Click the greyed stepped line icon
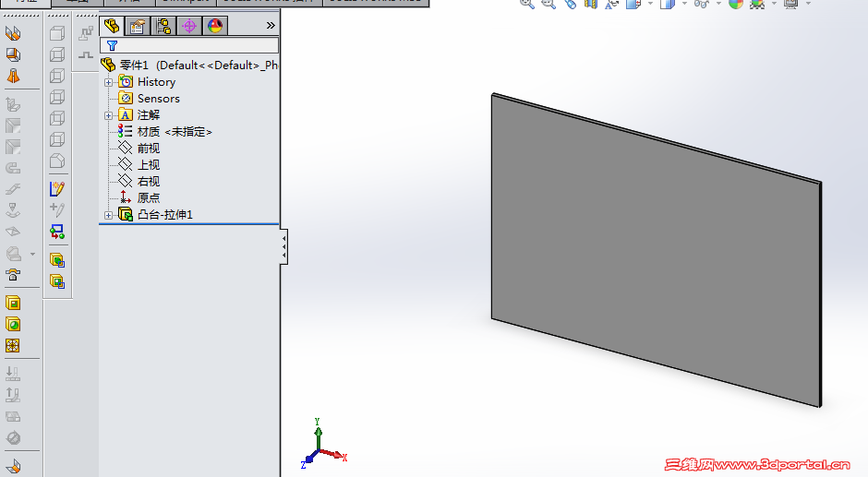 [86, 54]
